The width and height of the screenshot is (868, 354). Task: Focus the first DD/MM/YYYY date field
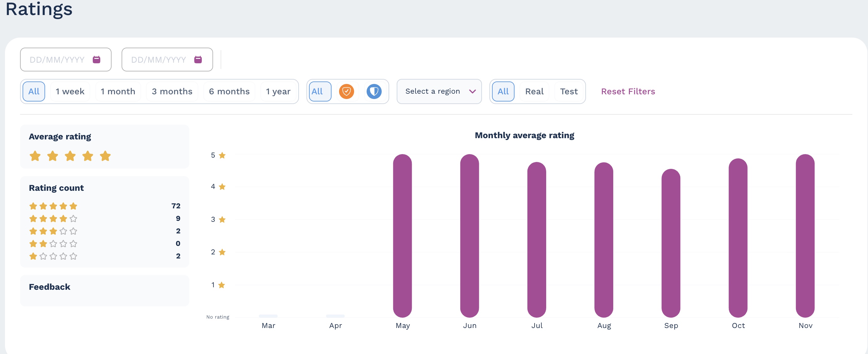click(66, 60)
